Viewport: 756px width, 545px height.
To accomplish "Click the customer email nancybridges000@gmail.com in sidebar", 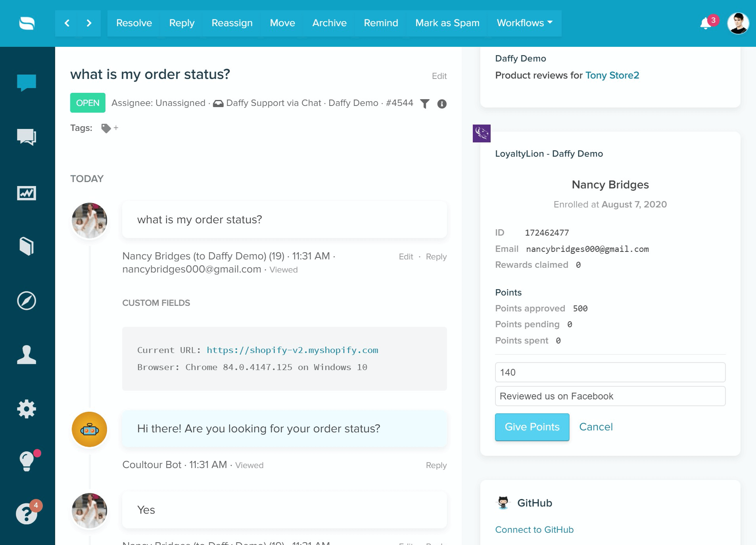I will click(x=587, y=249).
